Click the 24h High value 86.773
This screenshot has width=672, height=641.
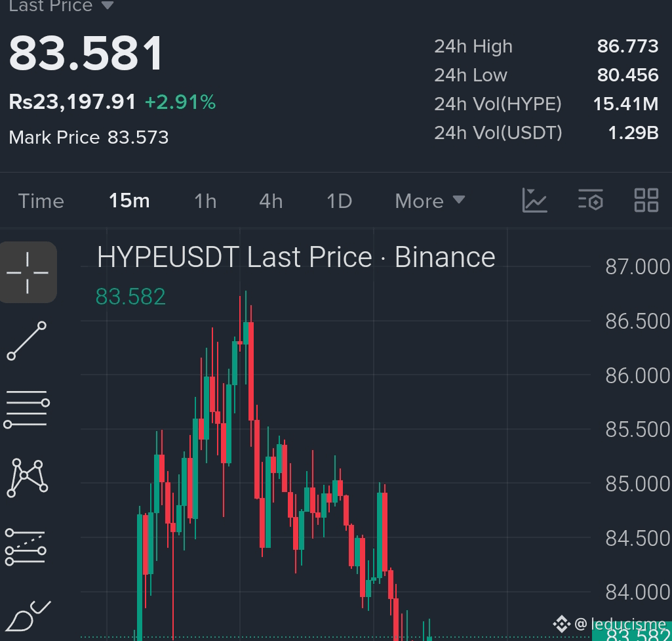(628, 47)
